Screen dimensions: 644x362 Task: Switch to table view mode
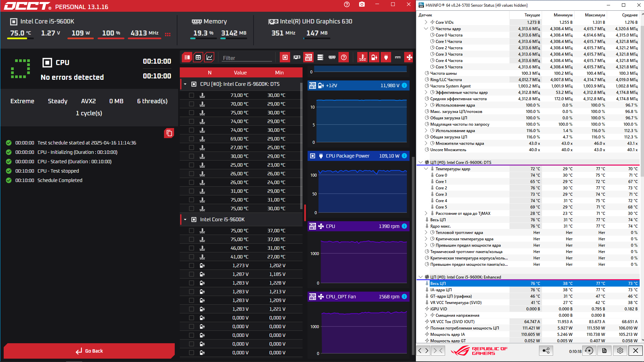pyautogui.click(x=198, y=57)
